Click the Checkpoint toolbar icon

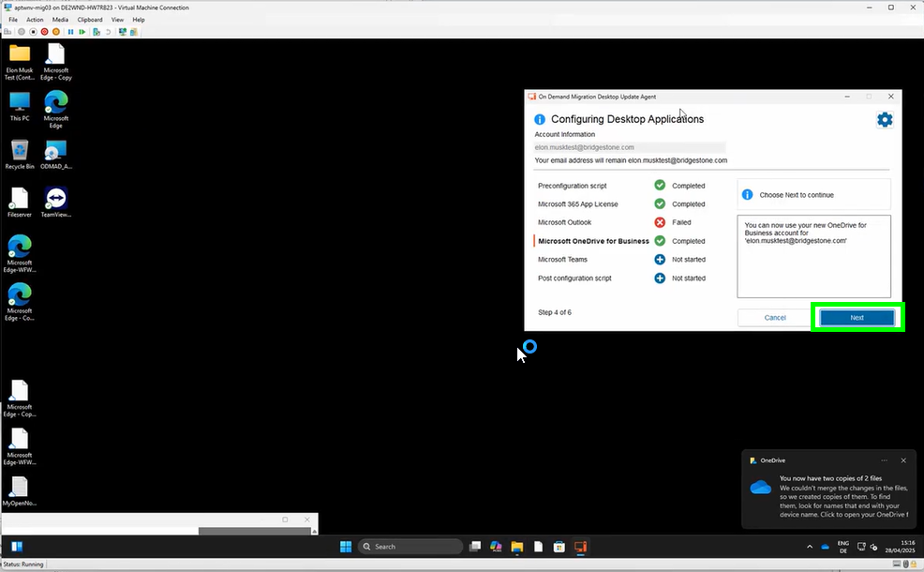97,32
